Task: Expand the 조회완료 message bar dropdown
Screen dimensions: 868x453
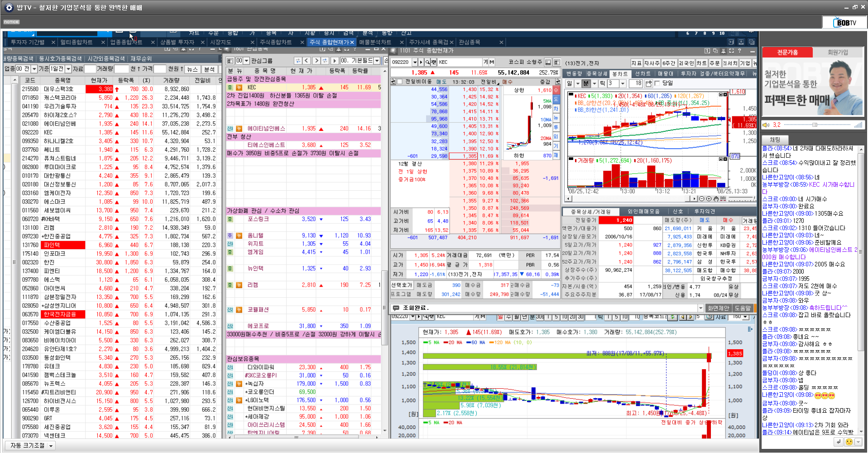Action: pos(700,308)
